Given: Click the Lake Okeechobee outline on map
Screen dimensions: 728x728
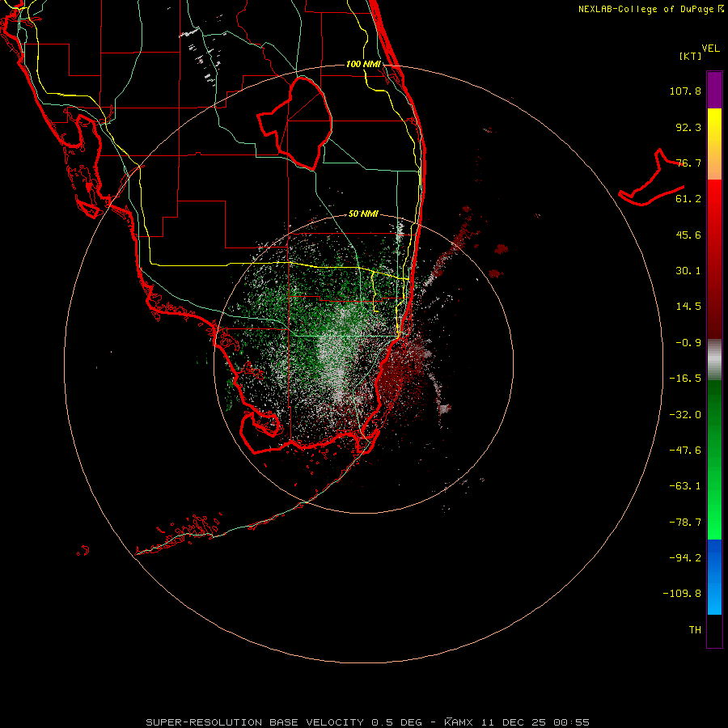Looking at the screenshot, I should click(x=295, y=123).
